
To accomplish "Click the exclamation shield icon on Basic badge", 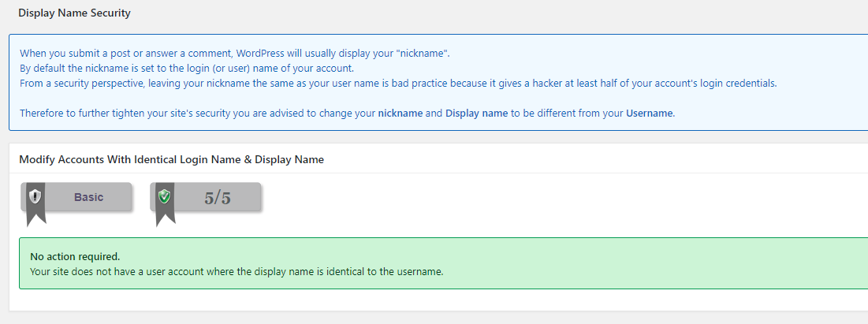I will click(x=35, y=196).
